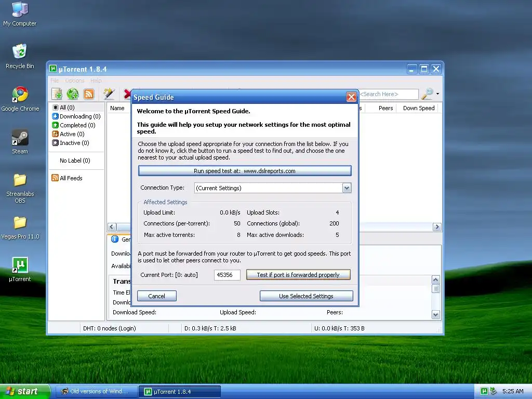Click the Add Torrent toolbar icon

click(x=57, y=94)
